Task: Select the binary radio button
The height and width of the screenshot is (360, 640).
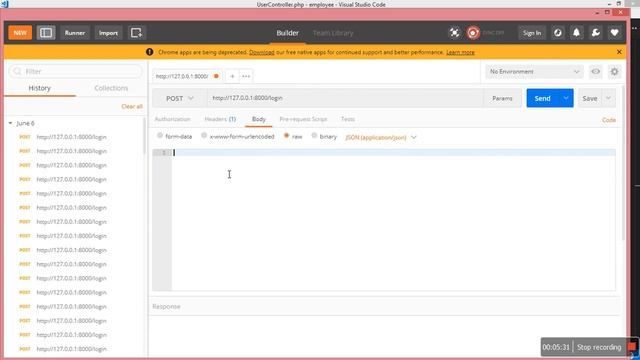Action: point(314,136)
